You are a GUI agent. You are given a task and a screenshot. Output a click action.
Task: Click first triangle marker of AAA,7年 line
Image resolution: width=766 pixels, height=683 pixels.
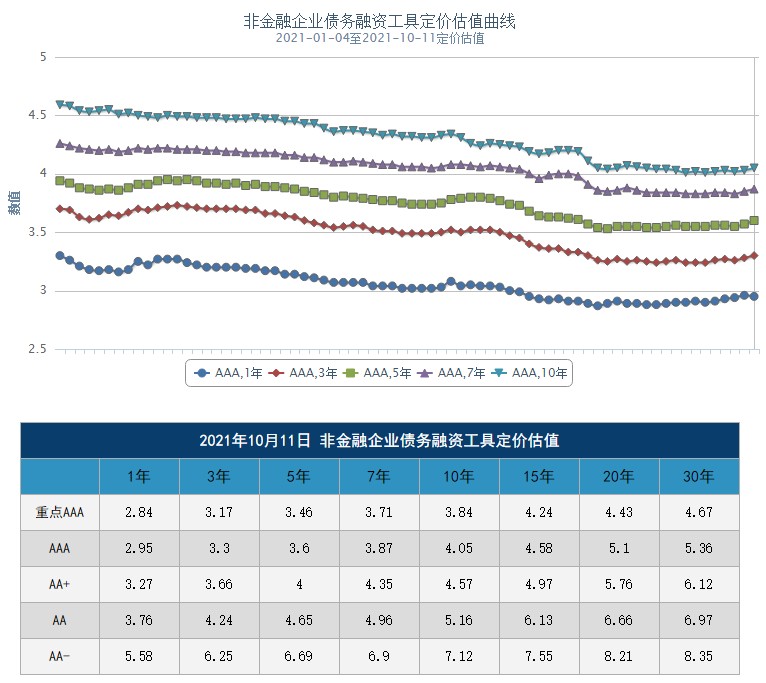click(x=60, y=144)
